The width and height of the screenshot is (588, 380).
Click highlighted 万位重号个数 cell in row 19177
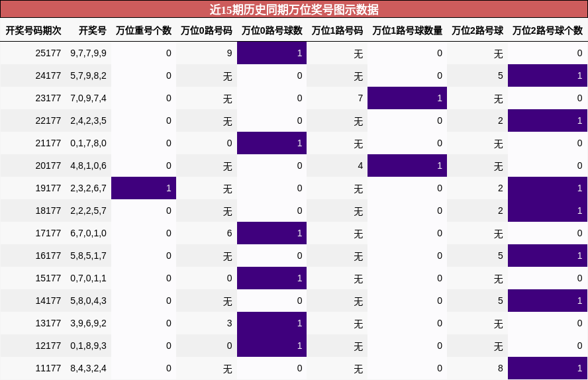click(144, 188)
